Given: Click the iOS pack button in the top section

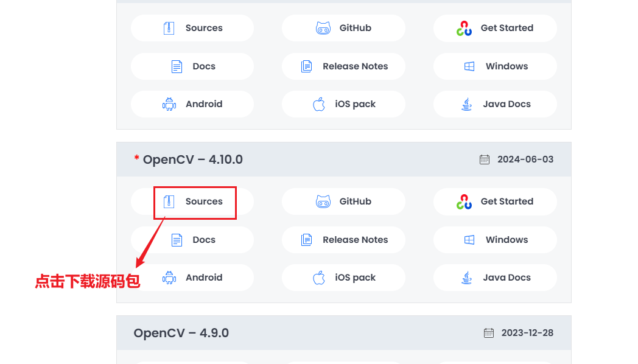Looking at the screenshot, I should tap(343, 104).
